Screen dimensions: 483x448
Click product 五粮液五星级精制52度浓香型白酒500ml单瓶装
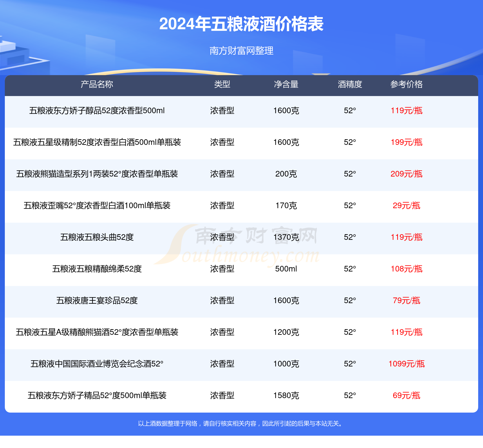point(97,142)
